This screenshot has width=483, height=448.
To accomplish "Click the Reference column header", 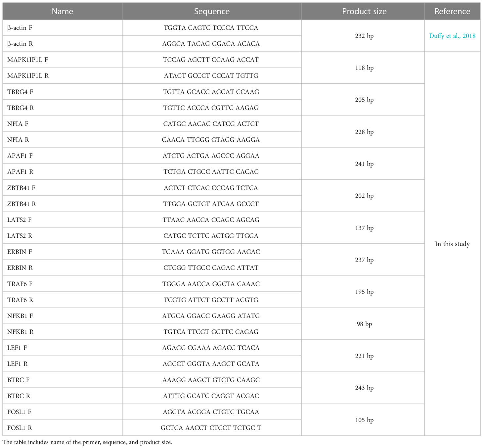I will [x=452, y=11].
